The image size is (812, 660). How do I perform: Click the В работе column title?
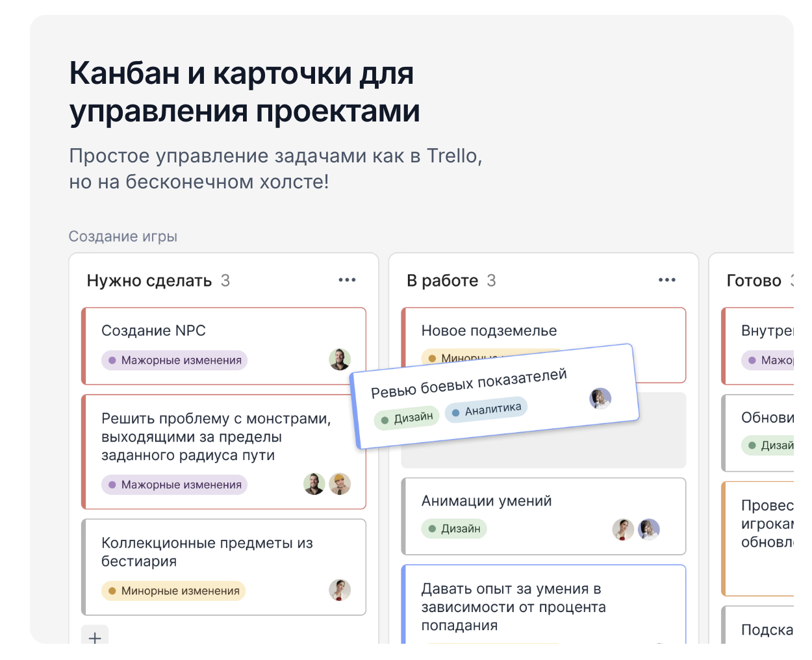click(x=442, y=281)
